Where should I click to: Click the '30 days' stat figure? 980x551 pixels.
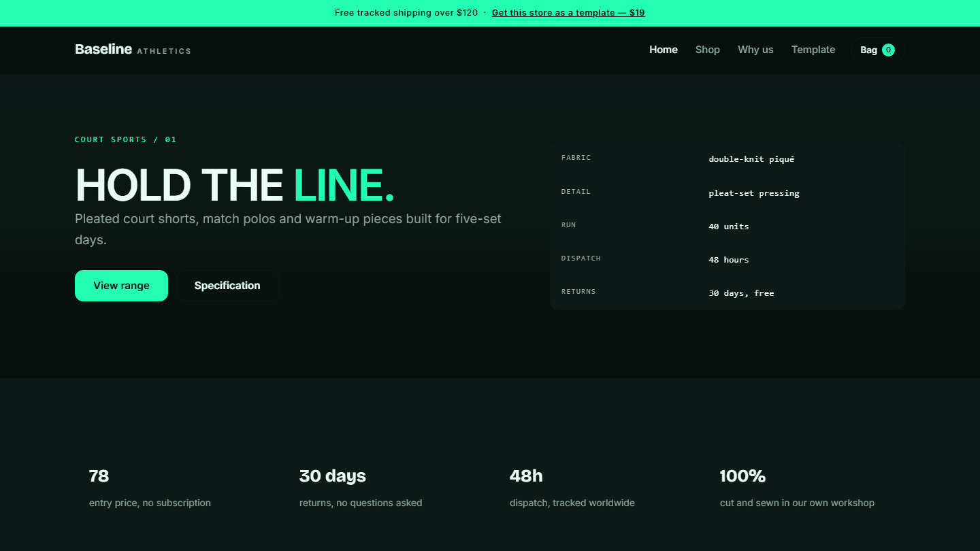point(333,476)
